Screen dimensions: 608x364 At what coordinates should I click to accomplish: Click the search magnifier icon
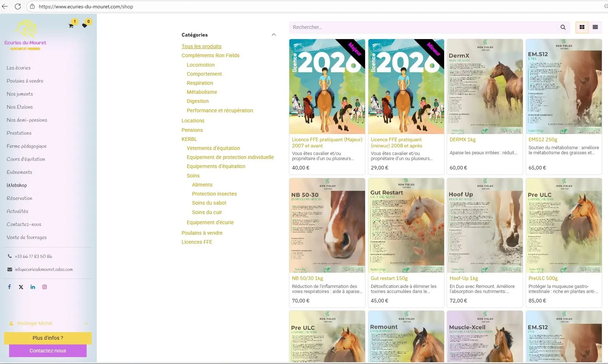[x=563, y=27]
